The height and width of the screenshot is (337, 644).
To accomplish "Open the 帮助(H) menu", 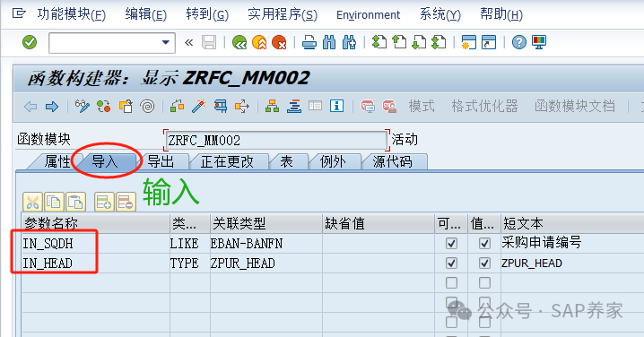I will 501,14.
